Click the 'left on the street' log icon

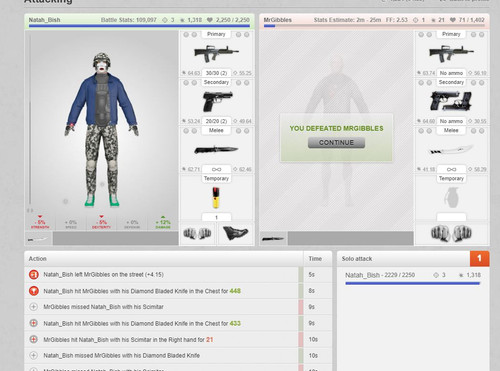(33, 275)
